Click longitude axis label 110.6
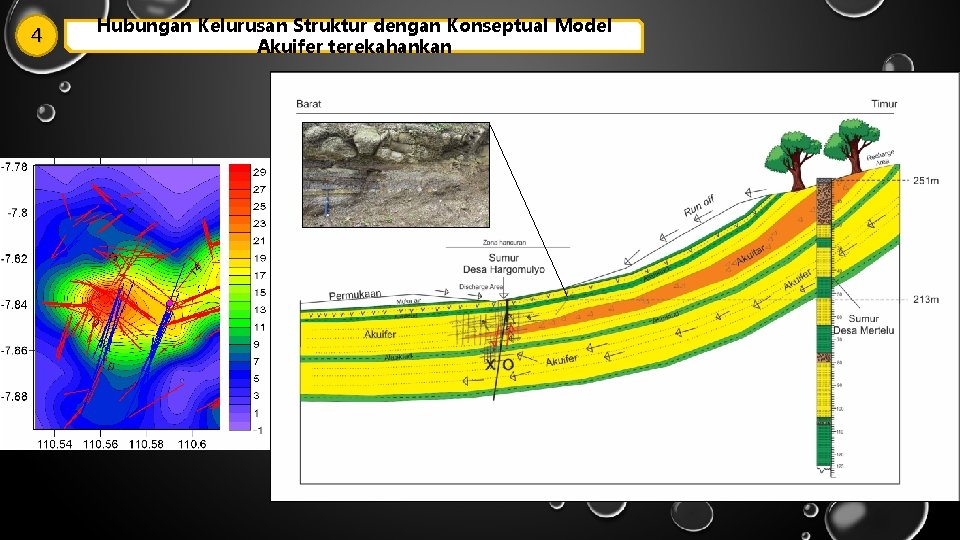This screenshot has width=960, height=540. (192, 444)
